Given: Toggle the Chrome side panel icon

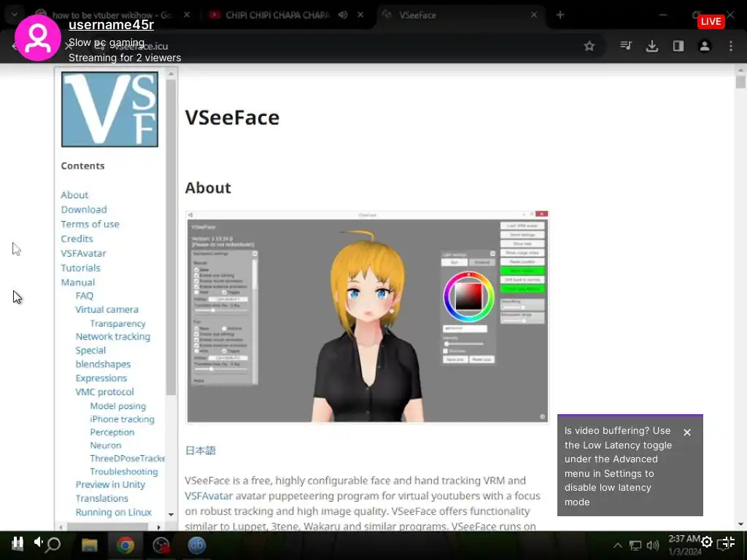Looking at the screenshot, I should tap(678, 46).
